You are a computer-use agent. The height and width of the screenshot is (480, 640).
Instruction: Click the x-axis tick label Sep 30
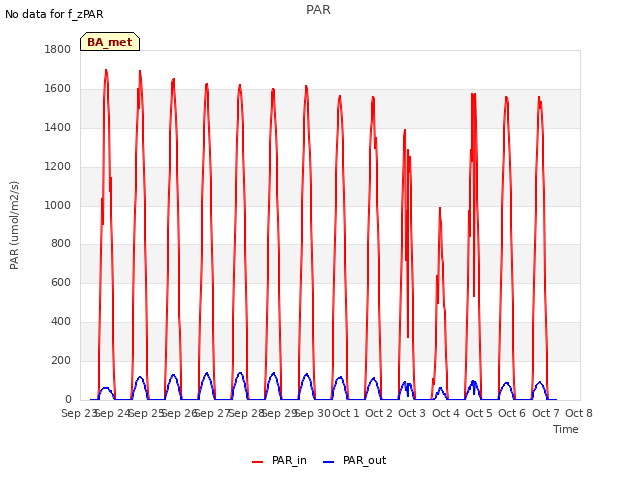tap(313, 413)
